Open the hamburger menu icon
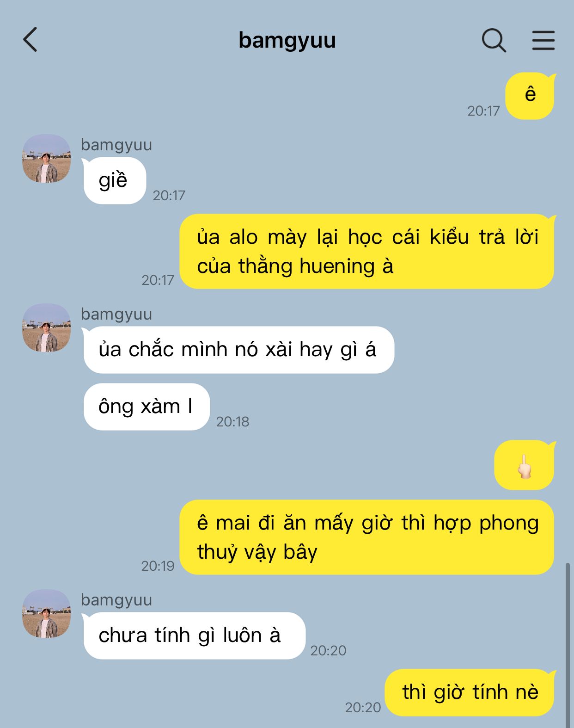574x728 pixels. click(x=543, y=40)
